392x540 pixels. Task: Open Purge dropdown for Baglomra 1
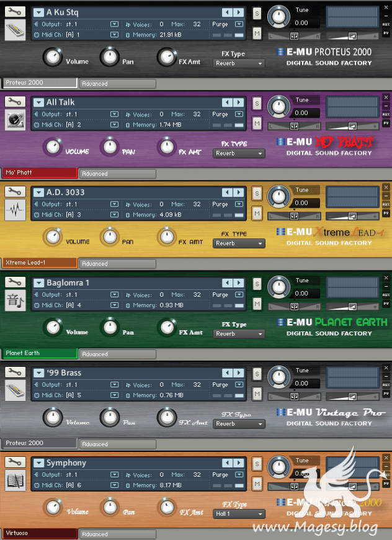click(239, 294)
